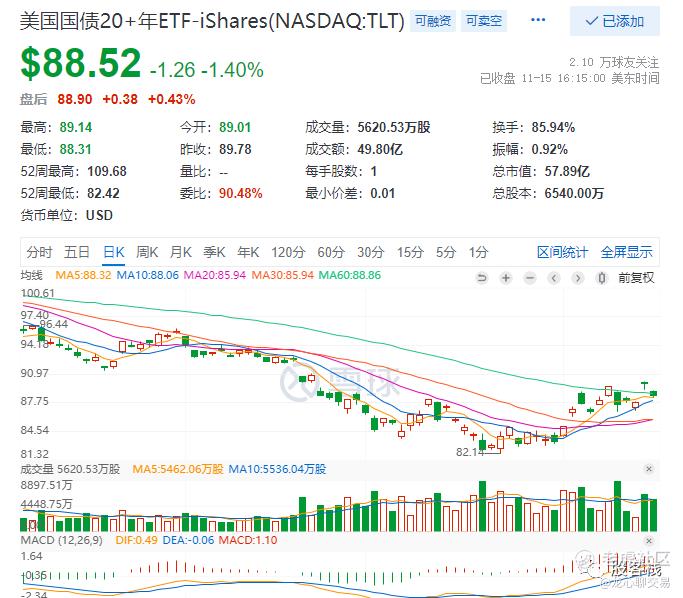This screenshot has height=598, width=683.
Task: Click the 成交量 5620.53万股 stat
Action: coord(368,127)
